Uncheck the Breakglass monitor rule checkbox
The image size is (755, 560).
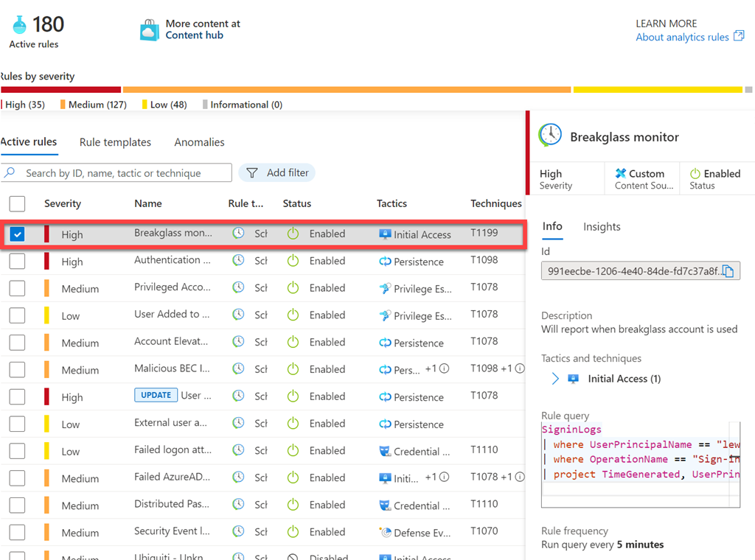(x=18, y=234)
